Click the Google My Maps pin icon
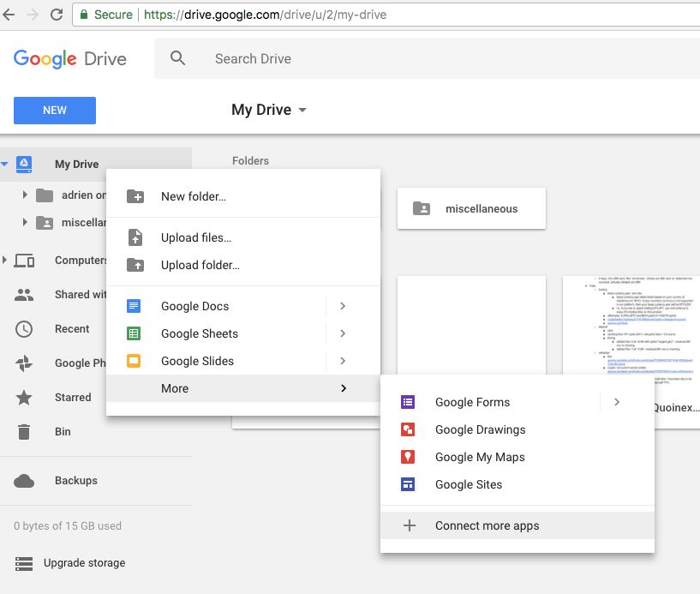The height and width of the screenshot is (594, 700). pyautogui.click(x=408, y=457)
